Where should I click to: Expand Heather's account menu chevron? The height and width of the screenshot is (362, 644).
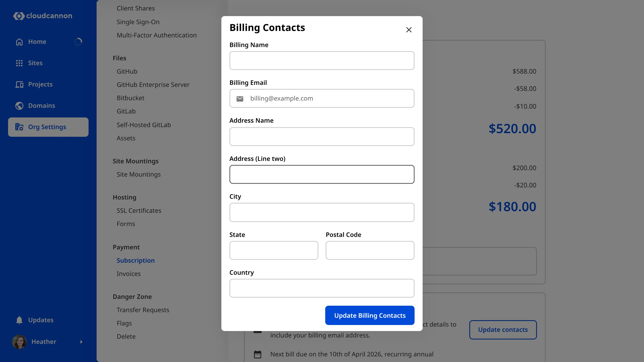coord(82,342)
